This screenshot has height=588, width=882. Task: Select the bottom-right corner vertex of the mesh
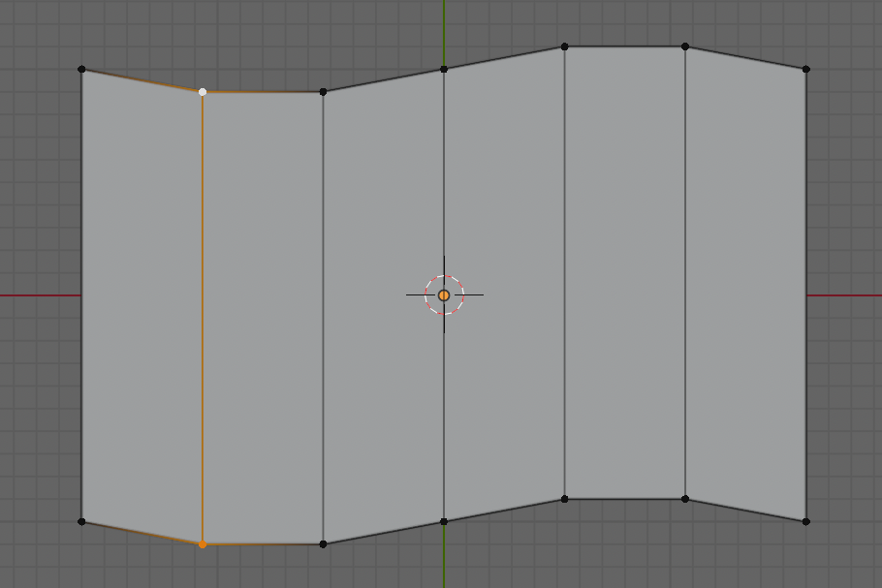[x=805, y=521]
